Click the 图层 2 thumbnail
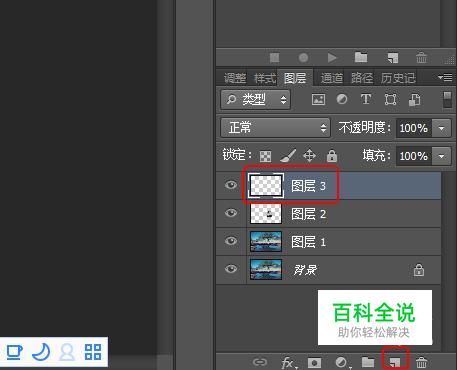The height and width of the screenshot is (370, 457). point(266,213)
